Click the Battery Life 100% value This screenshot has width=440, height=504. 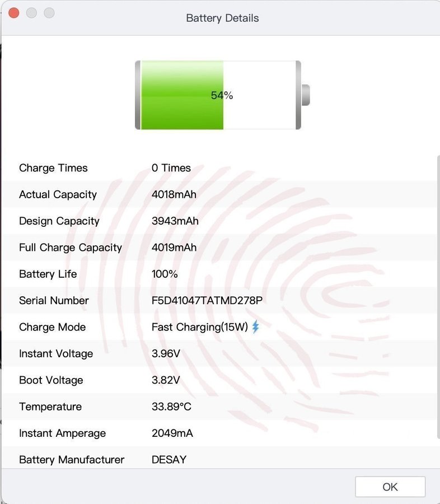click(x=165, y=274)
